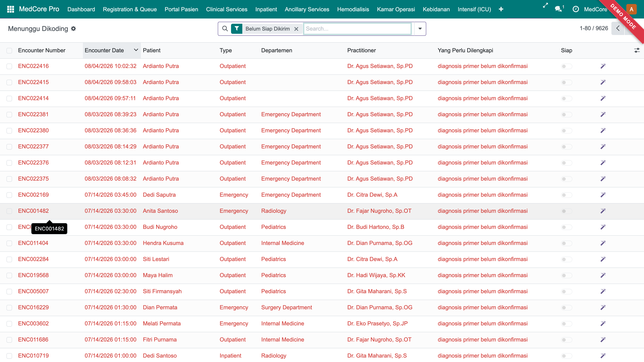Click the fullscreen expand arrows icon

coord(546,5)
